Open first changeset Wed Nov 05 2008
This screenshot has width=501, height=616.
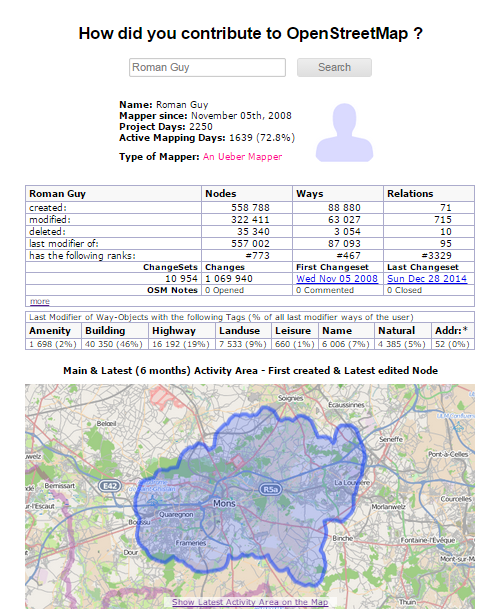click(337, 279)
